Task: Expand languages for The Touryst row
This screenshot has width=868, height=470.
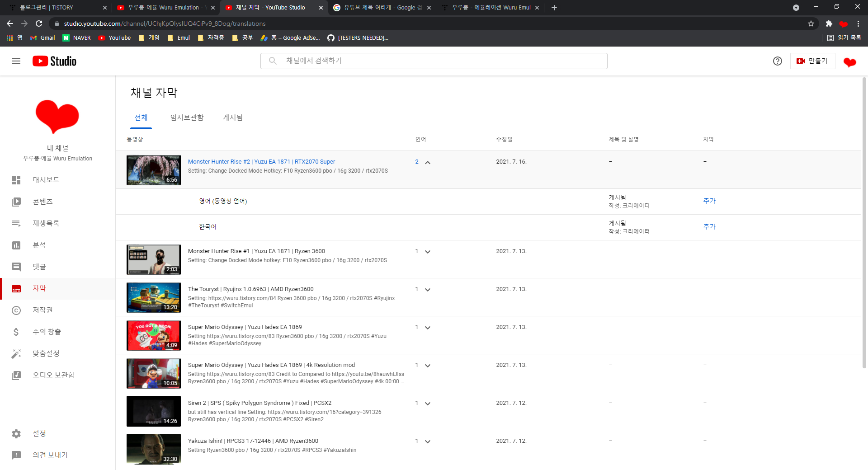Action: [x=428, y=290]
